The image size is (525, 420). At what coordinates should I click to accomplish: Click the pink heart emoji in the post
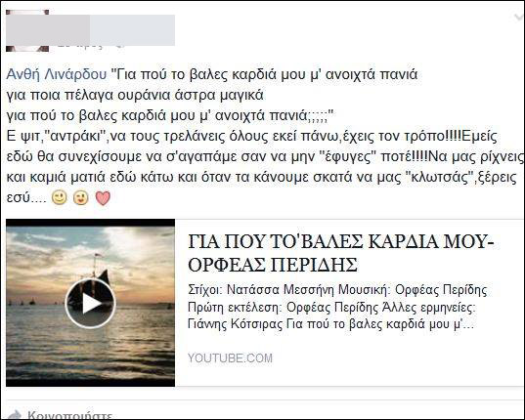coord(103,197)
